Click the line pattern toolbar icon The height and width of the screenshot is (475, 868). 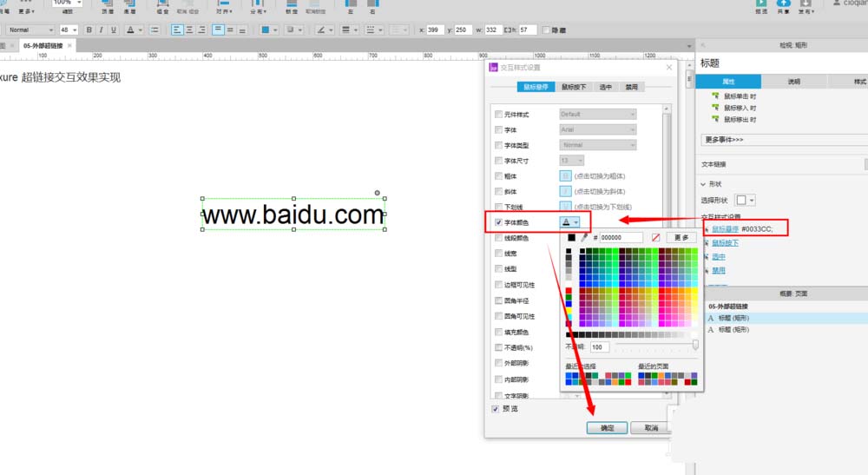(371, 30)
